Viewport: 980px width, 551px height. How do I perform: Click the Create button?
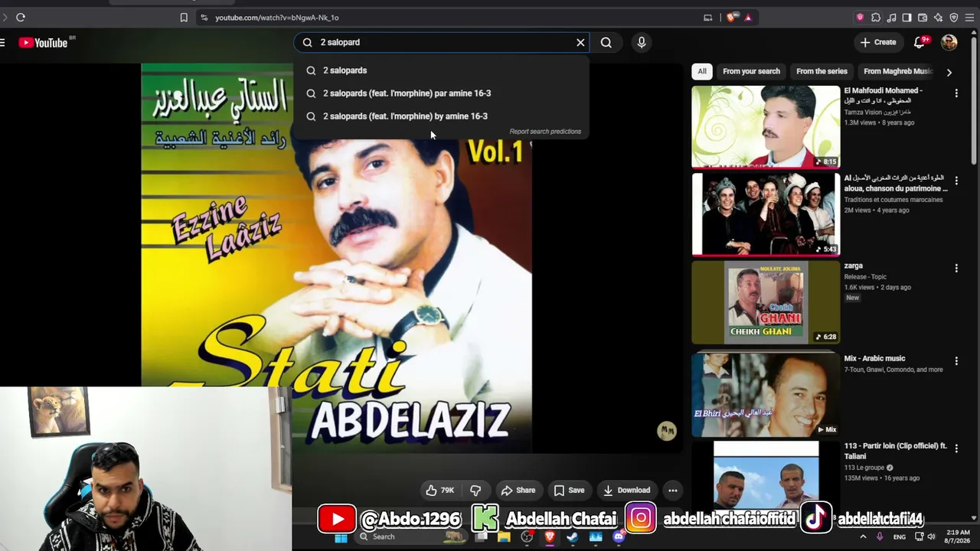coord(878,43)
